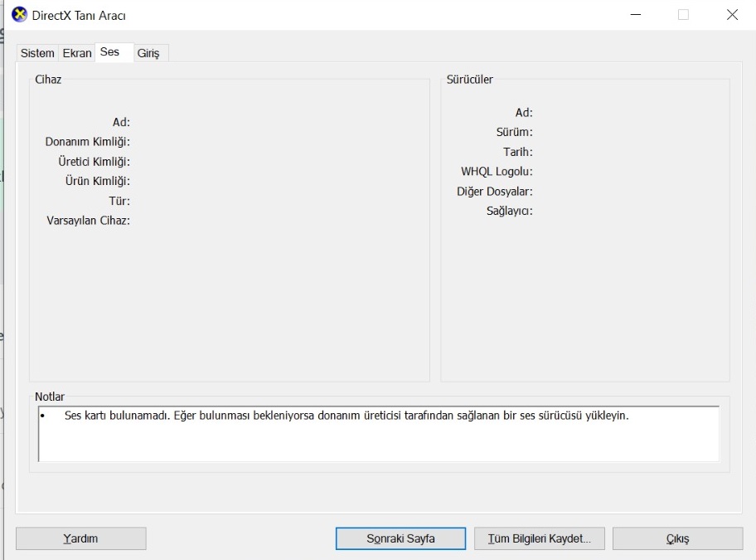Save all info with Tüm Bilgileri Kaydet
The height and width of the screenshot is (560, 756).
click(x=539, y=538)
